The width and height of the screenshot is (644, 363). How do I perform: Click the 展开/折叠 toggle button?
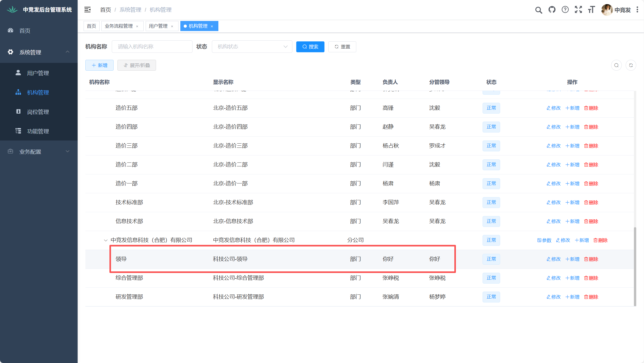tap(137, 65)
